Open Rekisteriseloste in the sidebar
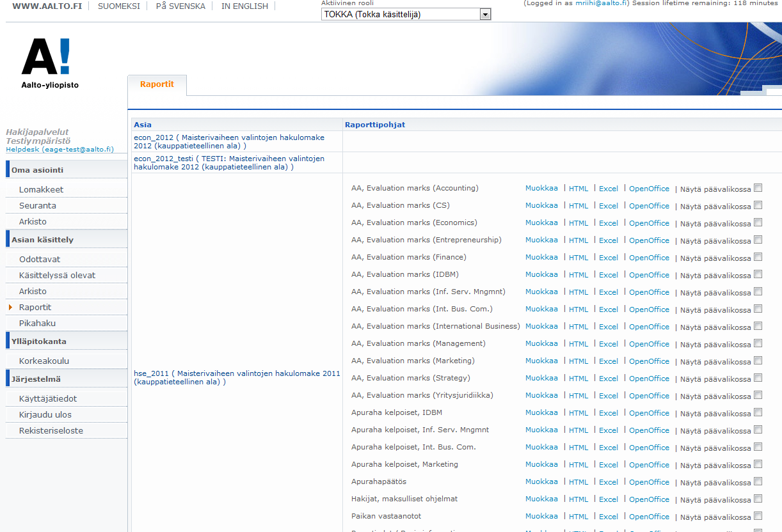This screenshot has height=532, width=782. 51,430
